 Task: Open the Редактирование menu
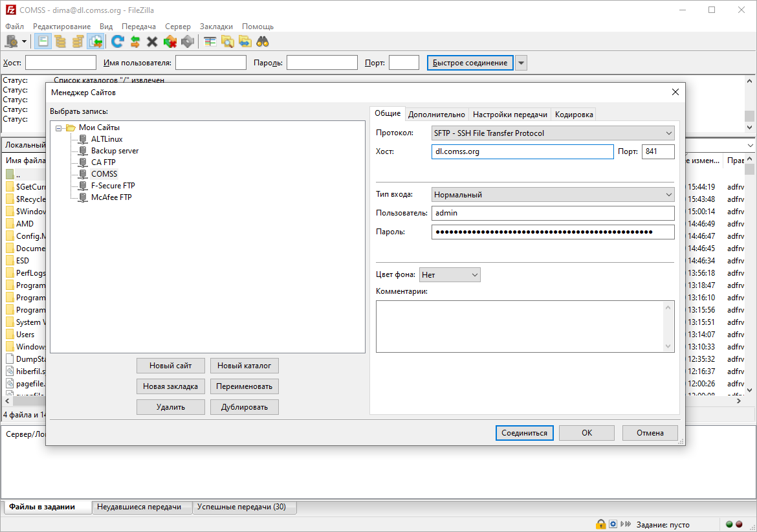tap(62, 27)
